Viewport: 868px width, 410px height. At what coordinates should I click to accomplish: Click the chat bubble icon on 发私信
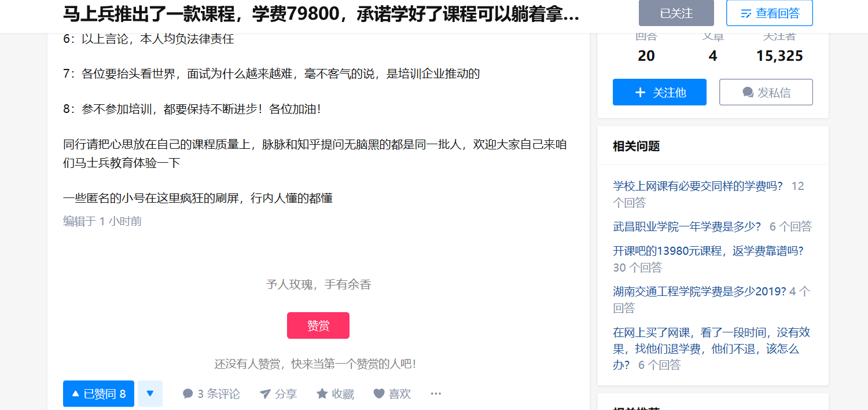click(748, 93)
